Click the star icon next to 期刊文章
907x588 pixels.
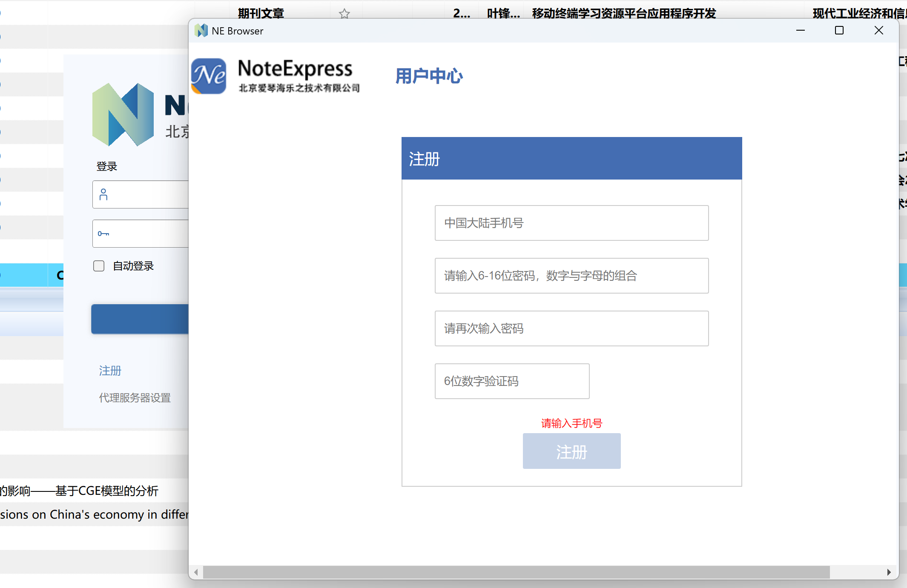(344, 14)
